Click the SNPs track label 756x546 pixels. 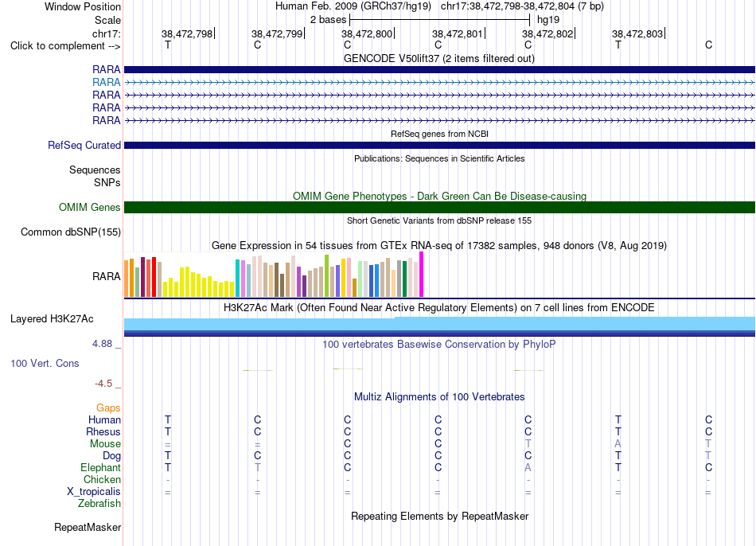coord(107,182)
